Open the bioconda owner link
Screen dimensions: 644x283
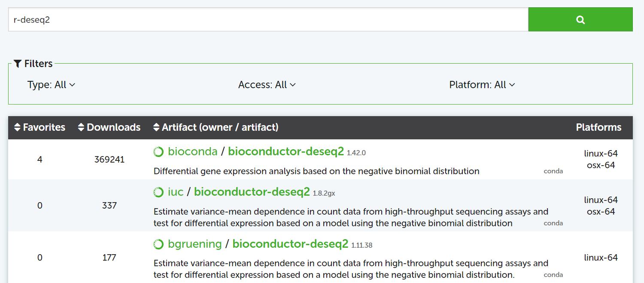tap(192, 151)
